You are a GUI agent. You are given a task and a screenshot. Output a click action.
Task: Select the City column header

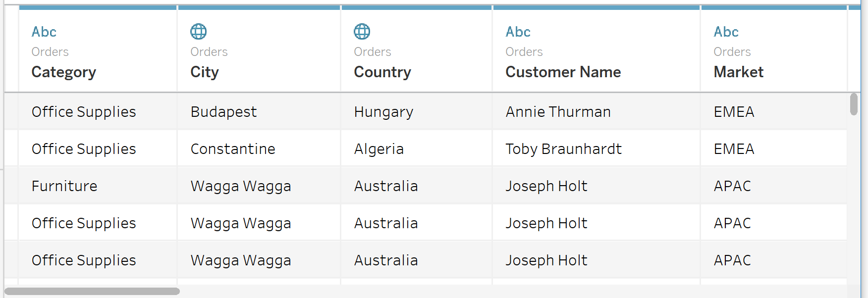204,72
